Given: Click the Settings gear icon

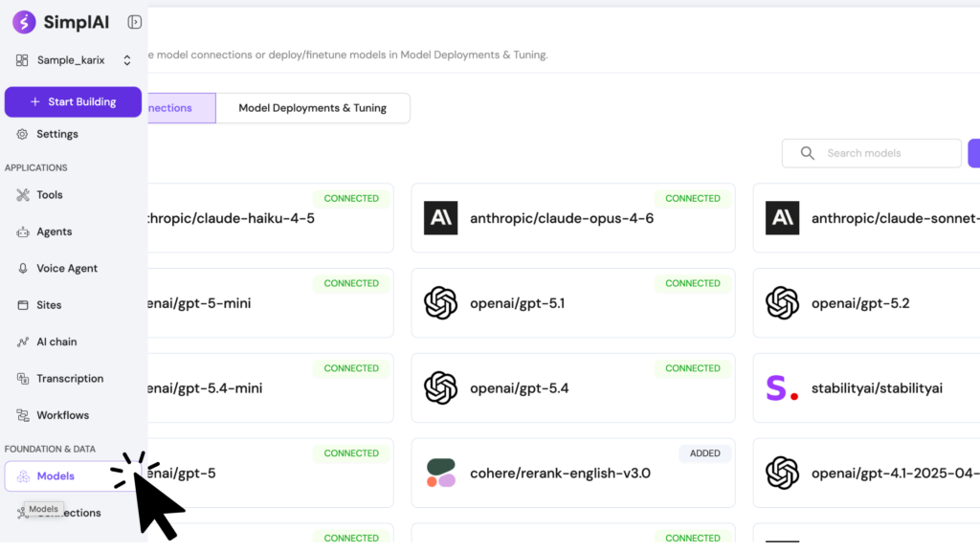Looking at the screenshot, I should 23,134.
